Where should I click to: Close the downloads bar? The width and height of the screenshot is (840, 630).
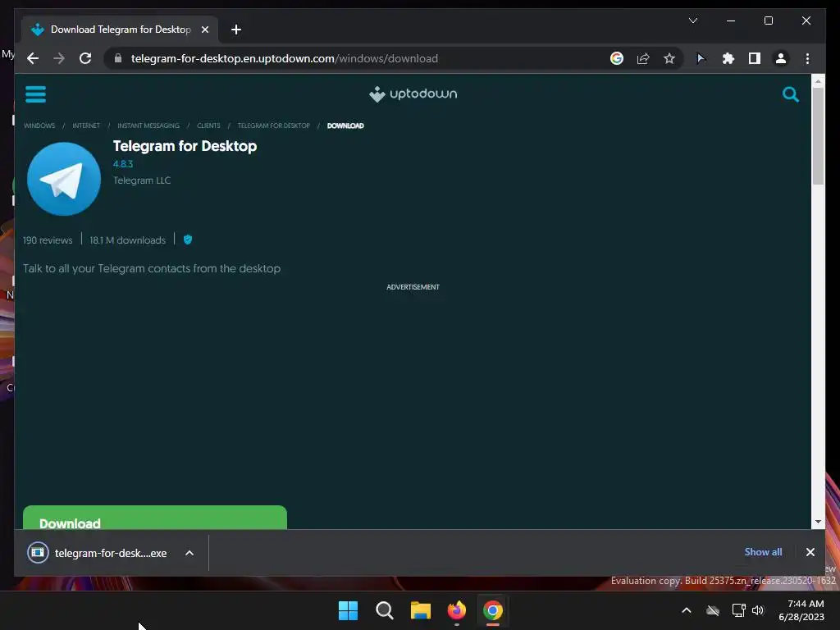[810, 552]
